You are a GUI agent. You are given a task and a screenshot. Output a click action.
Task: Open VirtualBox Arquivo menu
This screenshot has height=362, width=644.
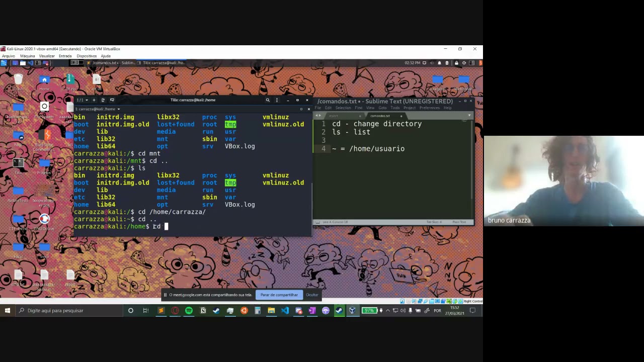coord(9,56)
